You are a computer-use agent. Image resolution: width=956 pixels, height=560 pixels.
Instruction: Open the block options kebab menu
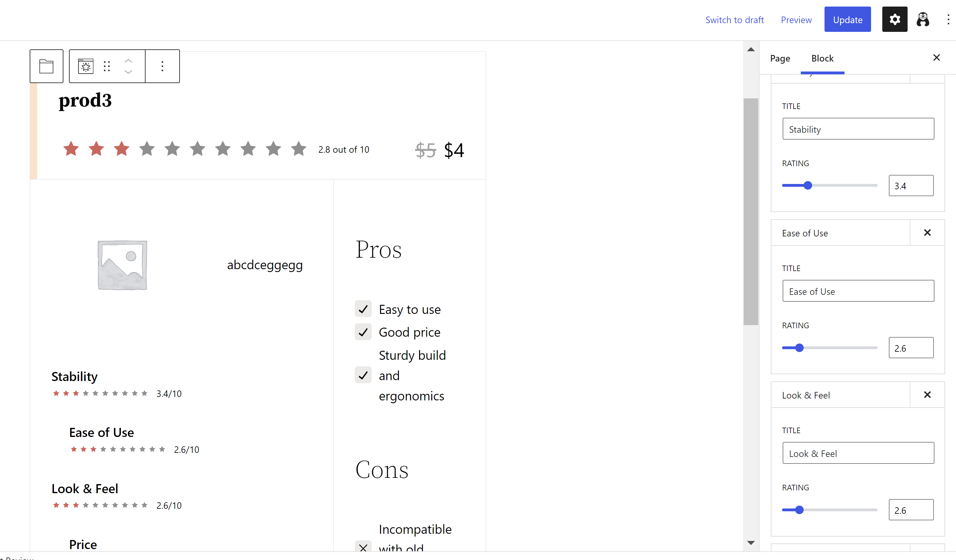[x=162, y=66]
